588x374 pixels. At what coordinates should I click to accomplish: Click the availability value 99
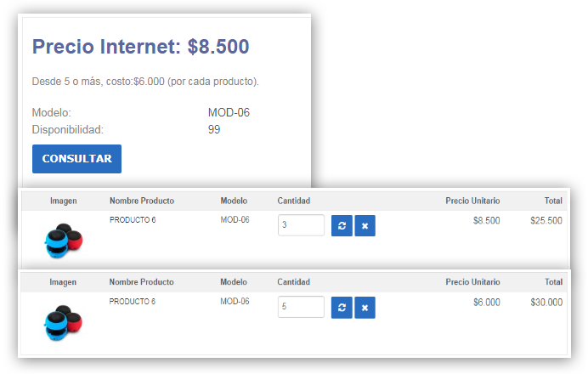coord(214,129)
